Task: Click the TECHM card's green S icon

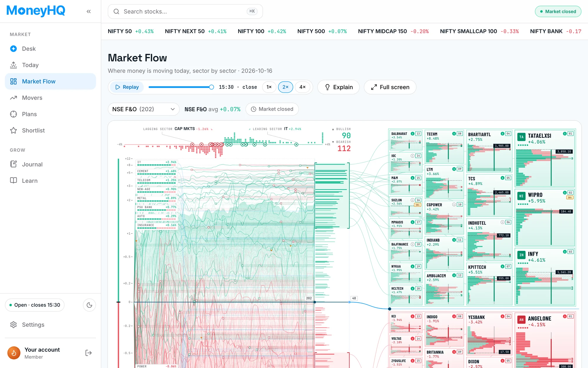Action: pyautogui.click(x=454, y=134)
